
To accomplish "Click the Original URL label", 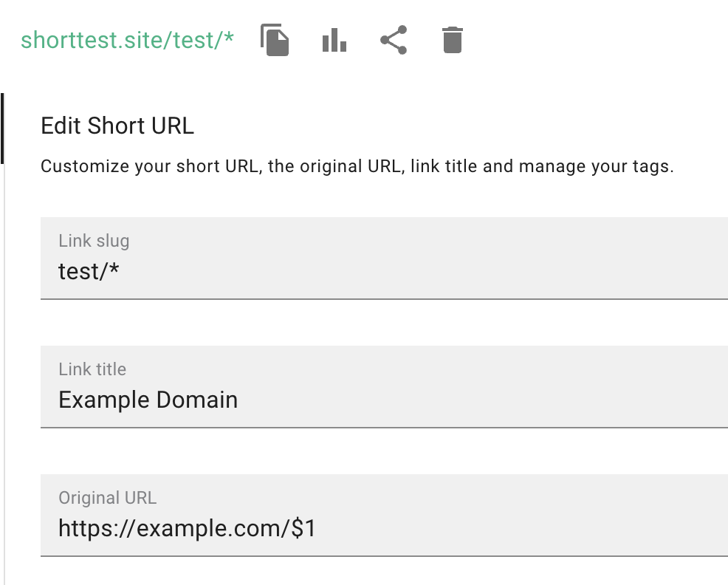I will (x=107, y=498).
